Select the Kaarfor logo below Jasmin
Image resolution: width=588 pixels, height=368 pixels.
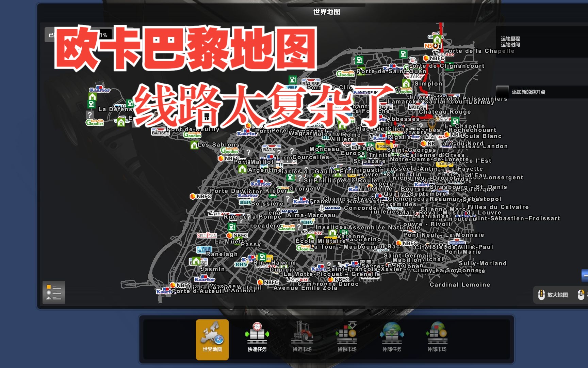[205, 279]
